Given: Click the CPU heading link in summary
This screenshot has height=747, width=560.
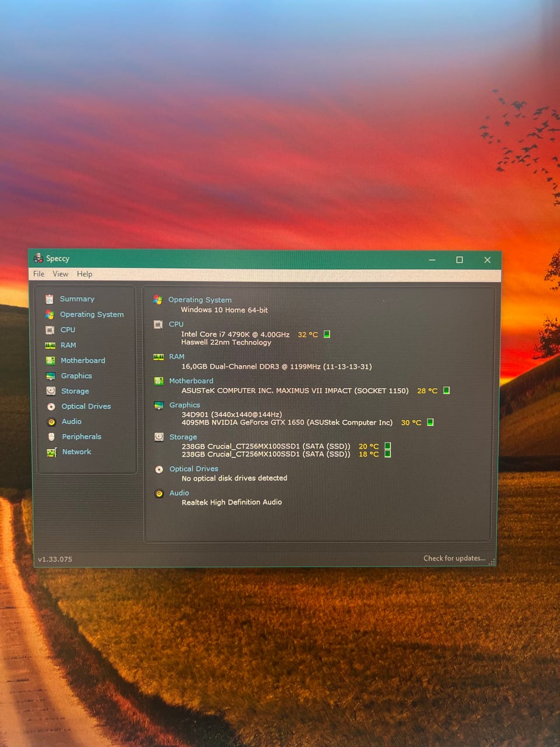Looking at the screenshot, I should pos(176,324).
